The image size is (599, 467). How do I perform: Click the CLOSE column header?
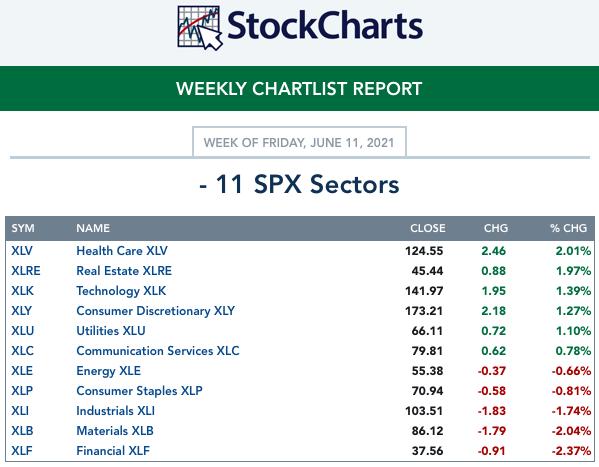(427, 228)
